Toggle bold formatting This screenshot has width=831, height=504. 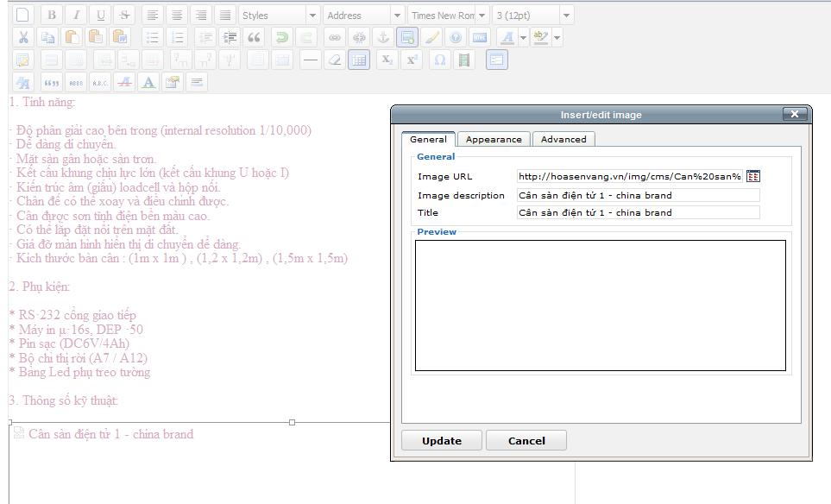point(52,16)
